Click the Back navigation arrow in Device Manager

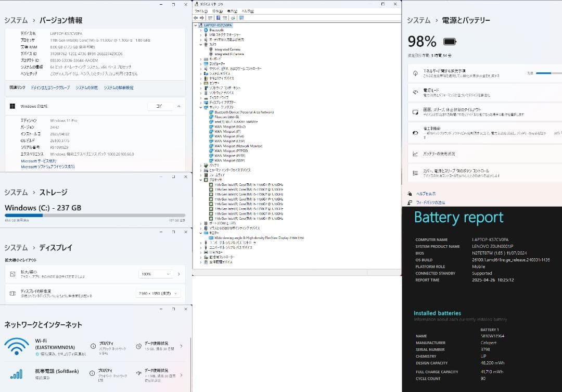click(x=195, y=18)
